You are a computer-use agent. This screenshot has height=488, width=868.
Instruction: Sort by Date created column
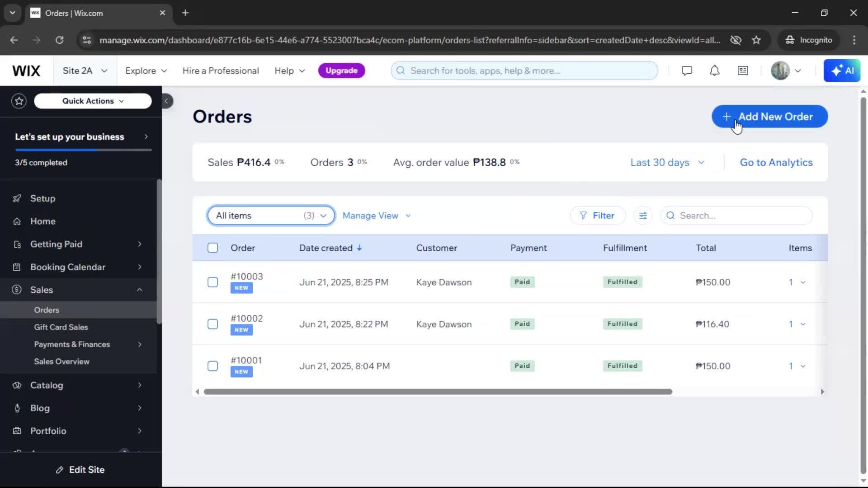point(330,248)
